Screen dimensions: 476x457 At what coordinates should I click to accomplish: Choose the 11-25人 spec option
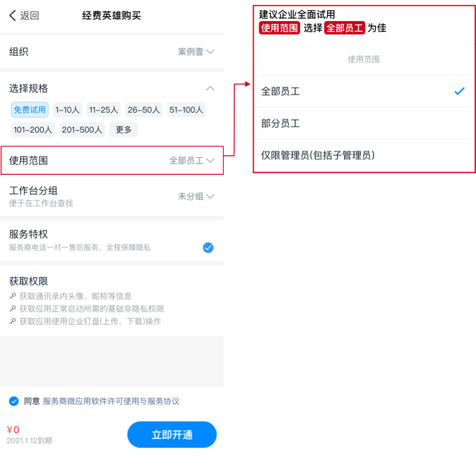pos(104,110)
